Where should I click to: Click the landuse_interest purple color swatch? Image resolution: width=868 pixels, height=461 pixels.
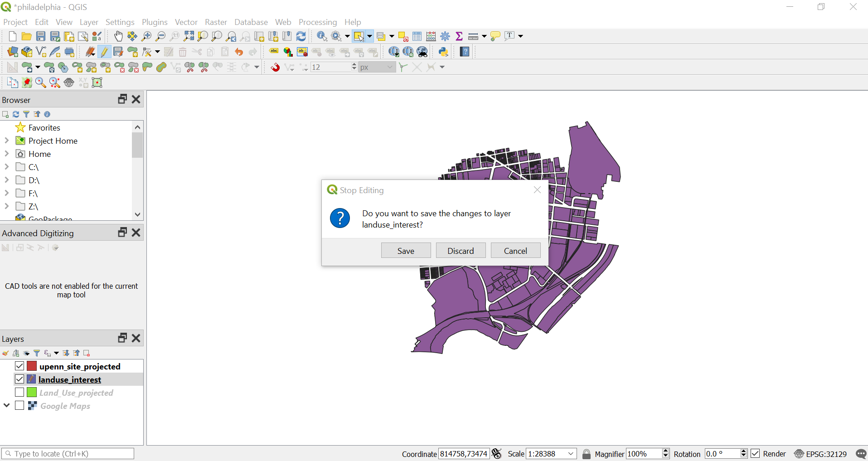(32, 379)
